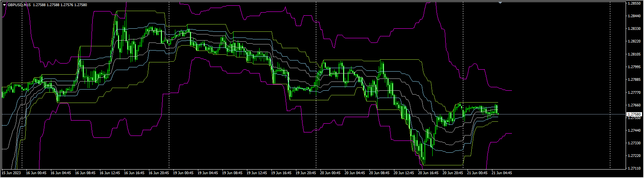Click the 20 Jun 20:45 time label
644x178 pixels.
click(453, 173)
